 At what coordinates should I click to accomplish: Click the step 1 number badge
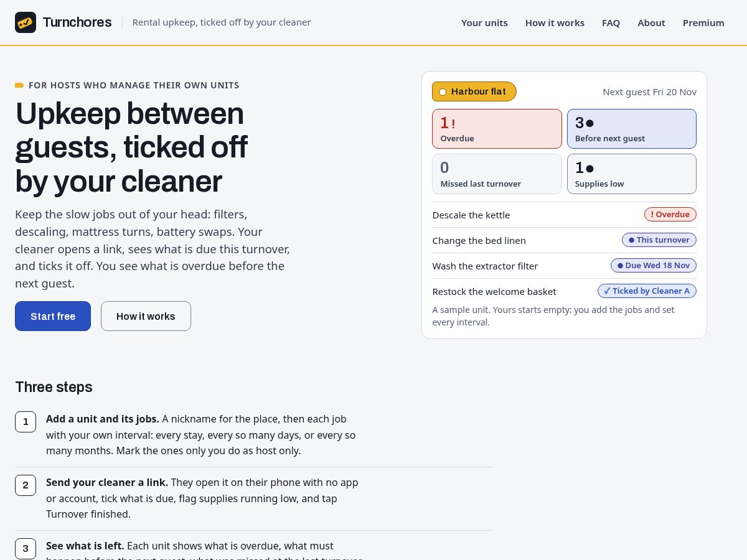click(x=26, y=422)
